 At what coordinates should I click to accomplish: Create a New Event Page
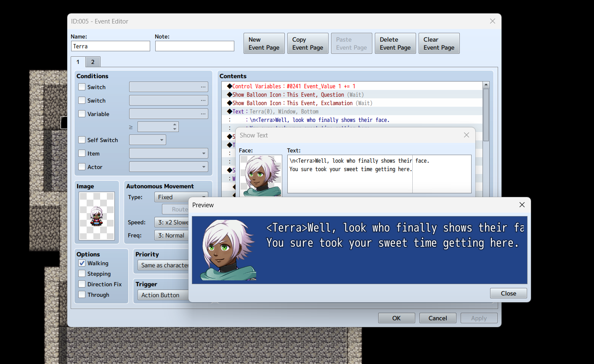click(x=264, y=43)
